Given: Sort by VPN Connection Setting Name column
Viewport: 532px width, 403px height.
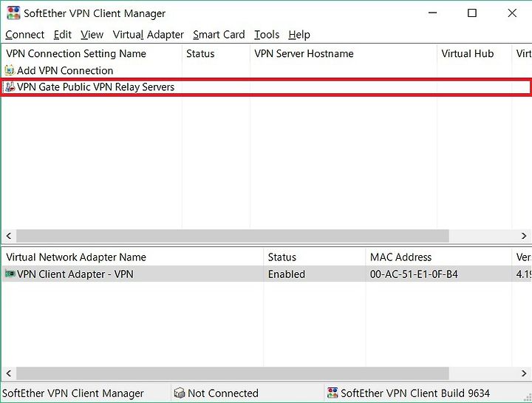Looking at the screenshot, I should coord(92,54).
